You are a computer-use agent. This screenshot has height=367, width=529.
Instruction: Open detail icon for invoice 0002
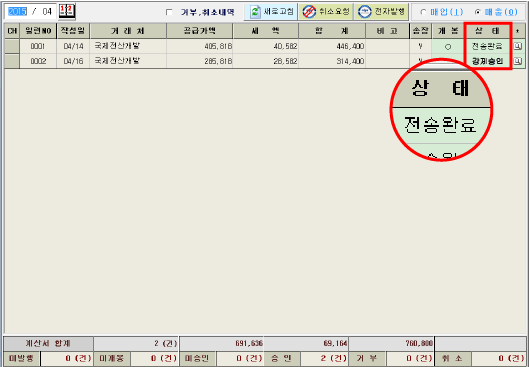(x=518, y=61)
